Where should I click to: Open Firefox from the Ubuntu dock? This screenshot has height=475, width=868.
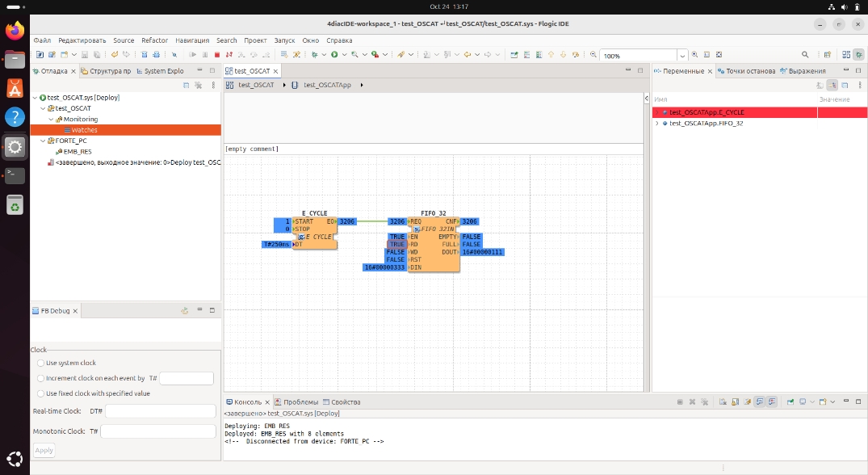[15, 31]
